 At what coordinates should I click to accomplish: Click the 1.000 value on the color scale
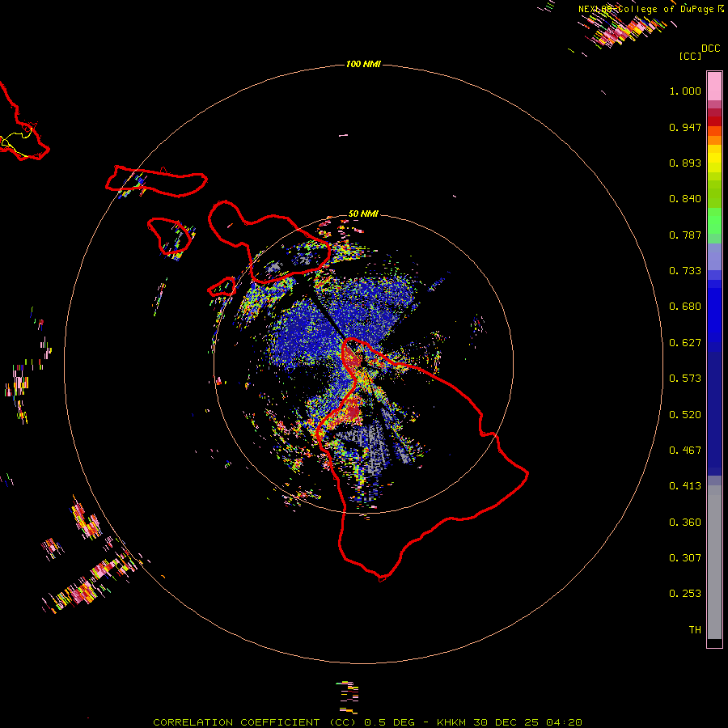[685, 91]
